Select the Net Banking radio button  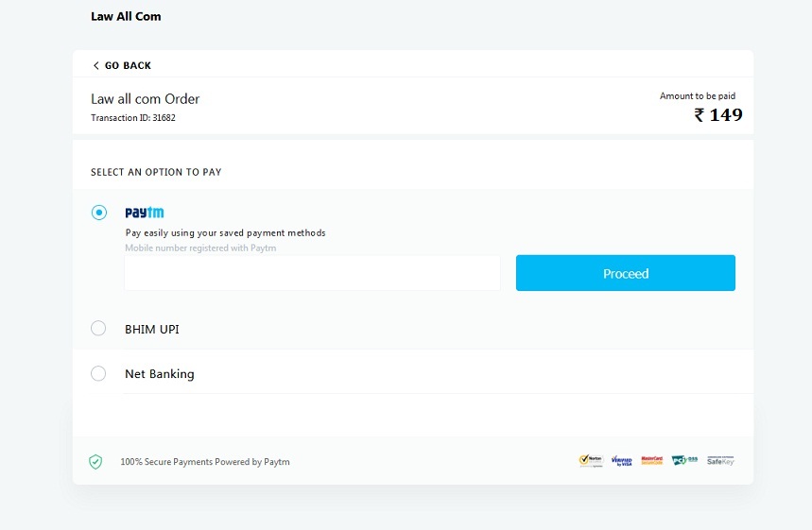[98, 373]
